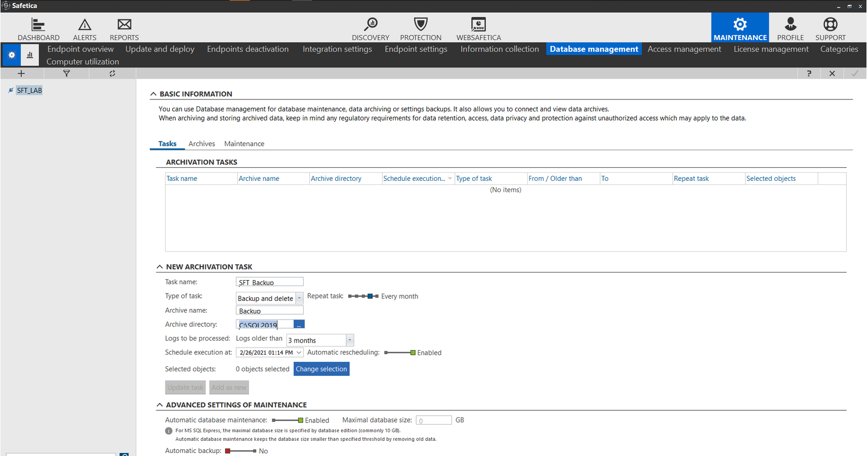Click the Archive directory input field
This screenshot has height=456, width=868.
coord(265,324)
